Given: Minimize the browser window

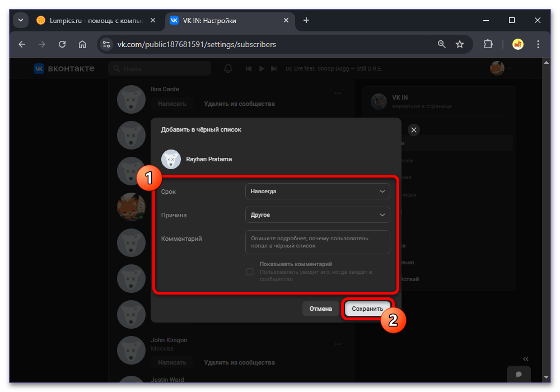Looking at the screenshot, I should tap(486, 20).
